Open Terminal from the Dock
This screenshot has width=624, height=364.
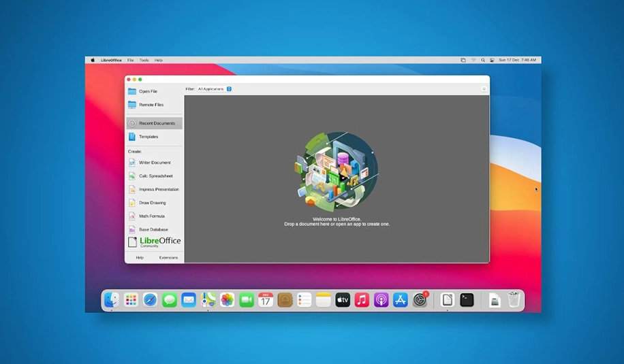(x=467, y=300)
